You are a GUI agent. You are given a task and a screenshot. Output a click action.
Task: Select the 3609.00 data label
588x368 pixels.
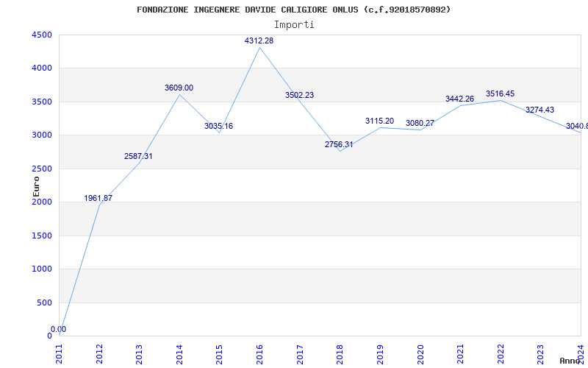tap(179, 88)
